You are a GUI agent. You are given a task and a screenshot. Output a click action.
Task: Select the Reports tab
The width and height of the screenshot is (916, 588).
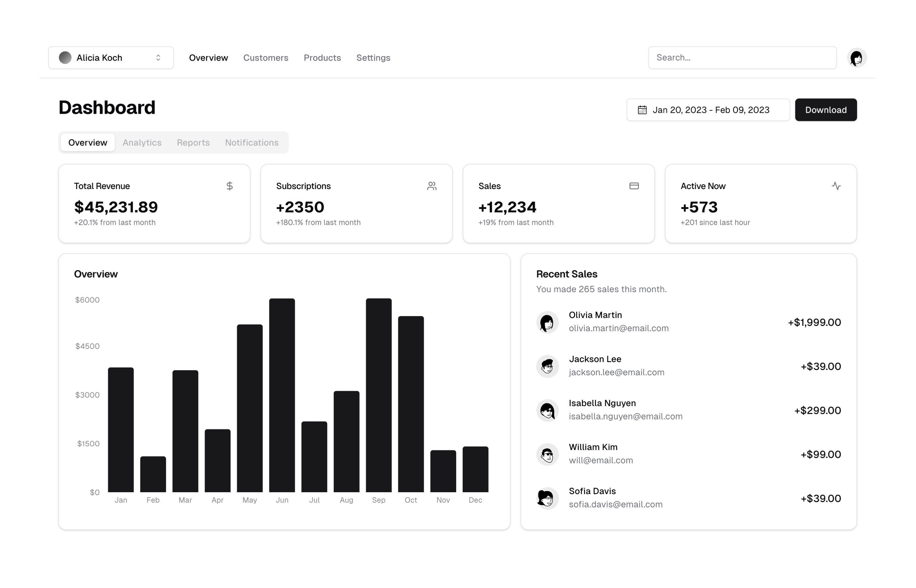(x=193, y=142)
